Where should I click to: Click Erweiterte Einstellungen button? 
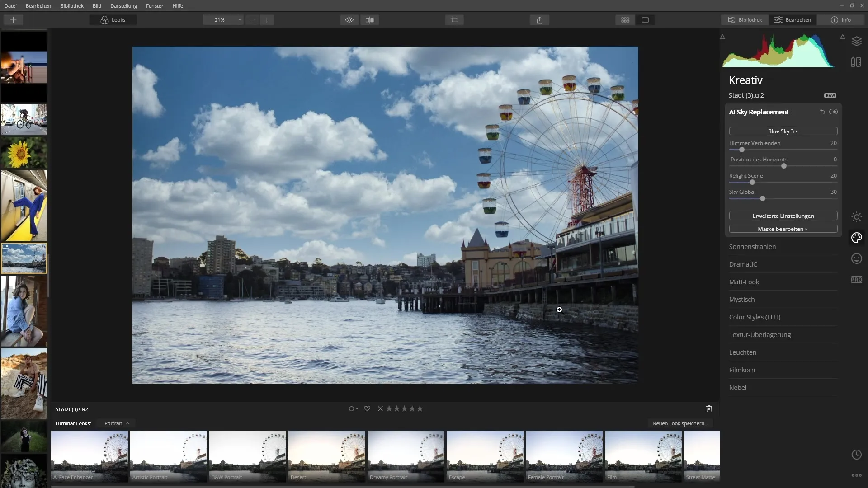[783, 216]
